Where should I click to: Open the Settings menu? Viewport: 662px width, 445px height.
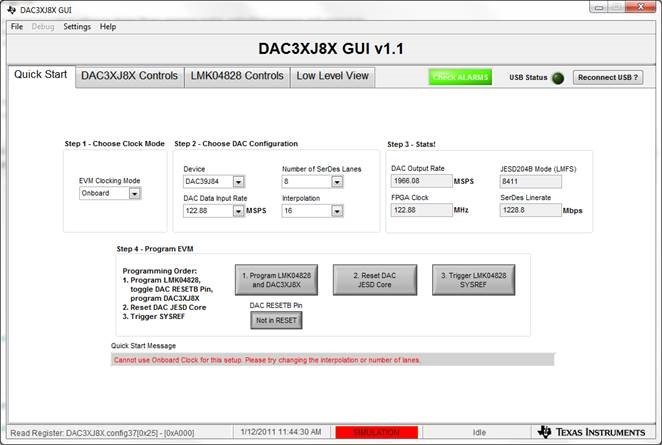point(77,27)
